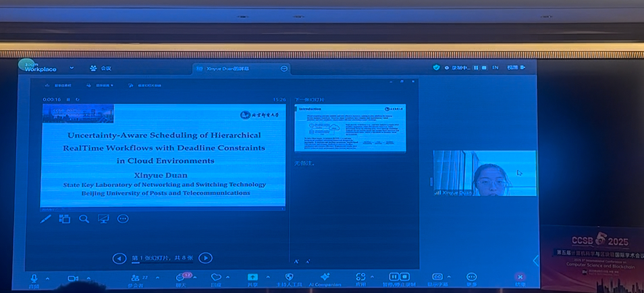Expand audio options arrow beside microphone
The image size is (644, 293).
pyautogui.click(x=47, y=278)
